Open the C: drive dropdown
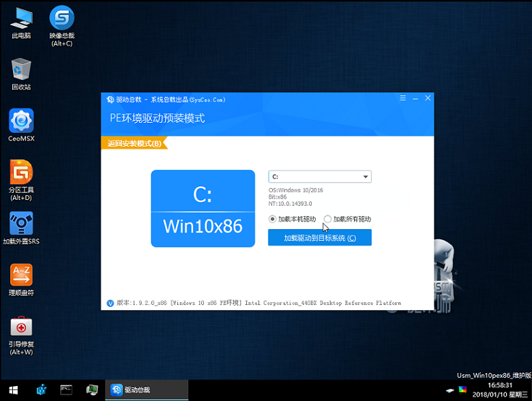 click(320, 177)
